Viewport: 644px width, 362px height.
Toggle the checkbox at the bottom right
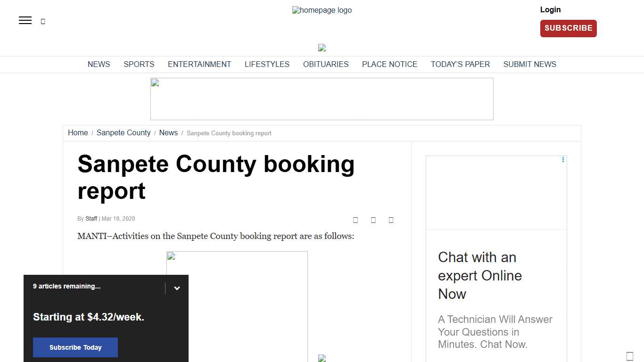[630, 356]
